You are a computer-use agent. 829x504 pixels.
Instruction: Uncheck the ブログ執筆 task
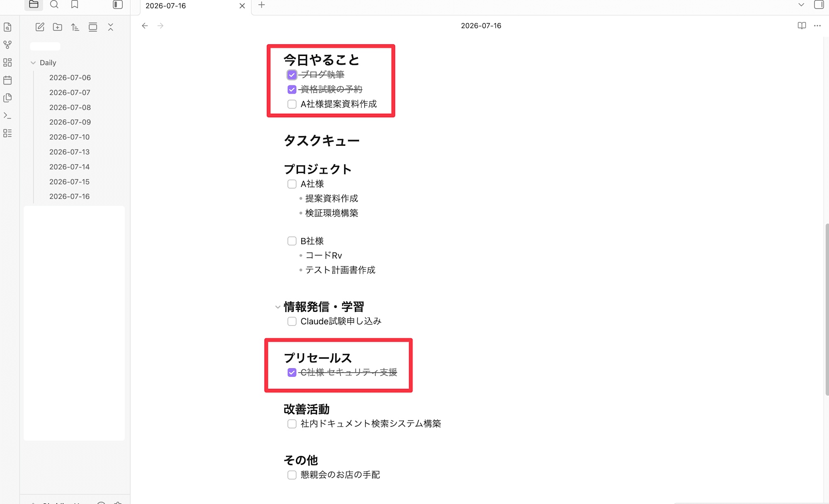[292, 75]
